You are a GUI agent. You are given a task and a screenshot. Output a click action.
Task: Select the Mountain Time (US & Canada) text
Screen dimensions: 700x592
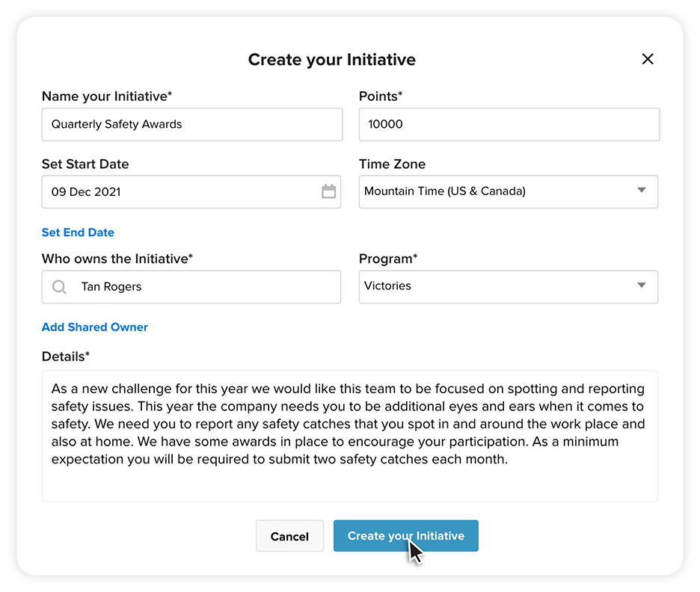(x=445, y=191)
